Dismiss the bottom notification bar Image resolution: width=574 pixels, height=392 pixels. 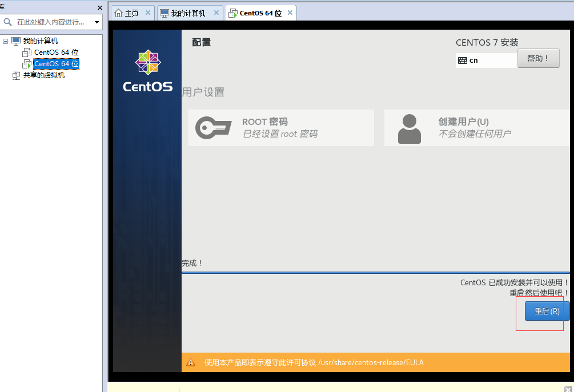(568, 389)
